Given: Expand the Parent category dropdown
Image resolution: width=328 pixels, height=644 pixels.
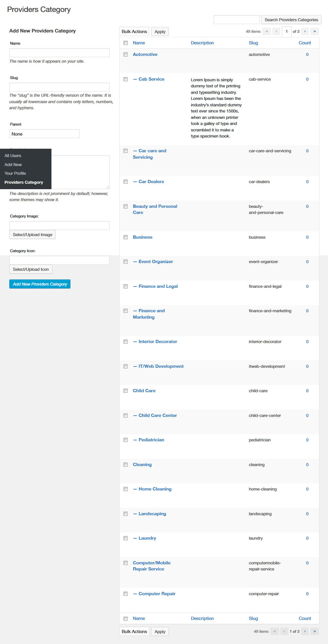Looking at the screenshot, I should click(x=44, y=134).
